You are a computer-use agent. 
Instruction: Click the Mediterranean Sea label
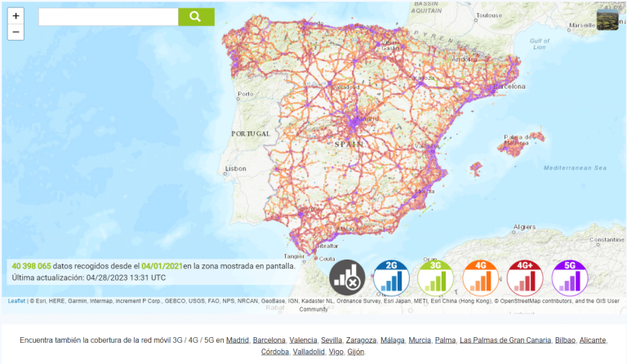[575, 168]
